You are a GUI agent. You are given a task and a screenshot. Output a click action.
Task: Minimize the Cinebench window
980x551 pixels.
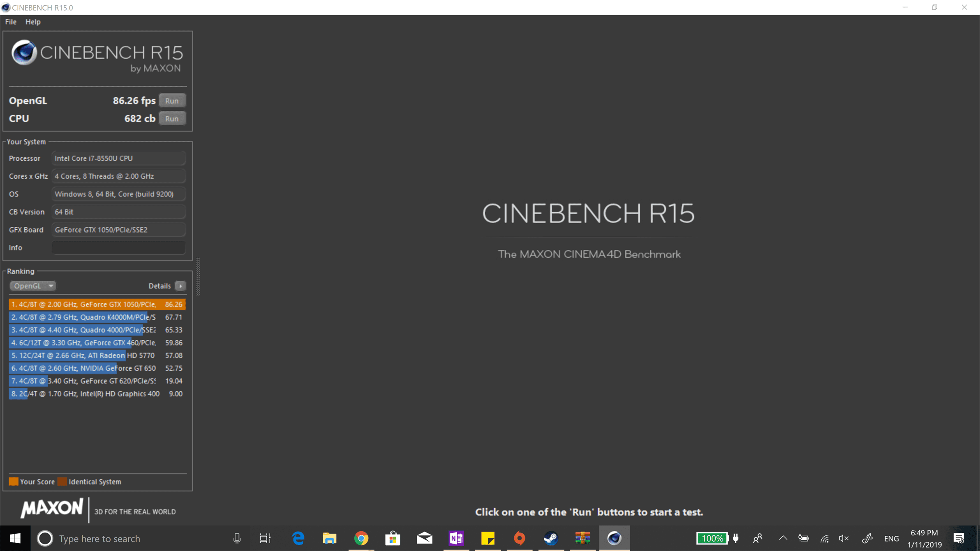click(x=905, y=7)
